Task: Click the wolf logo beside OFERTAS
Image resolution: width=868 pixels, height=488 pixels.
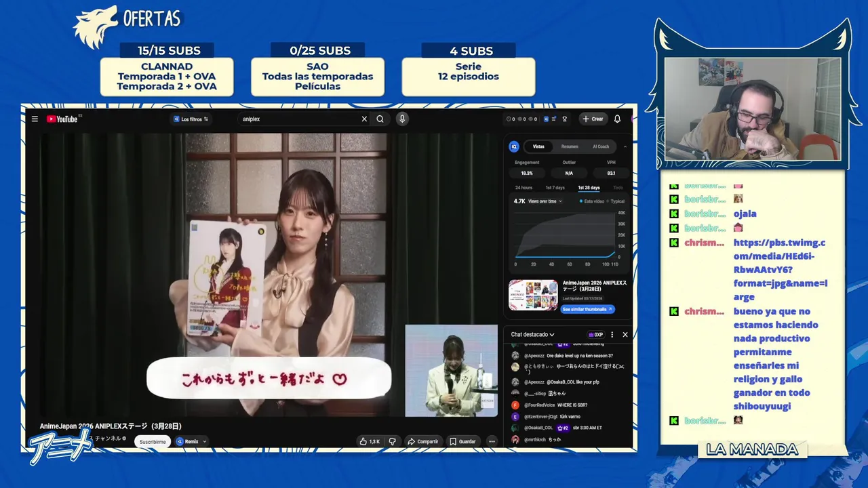Action: pos(95,27)
